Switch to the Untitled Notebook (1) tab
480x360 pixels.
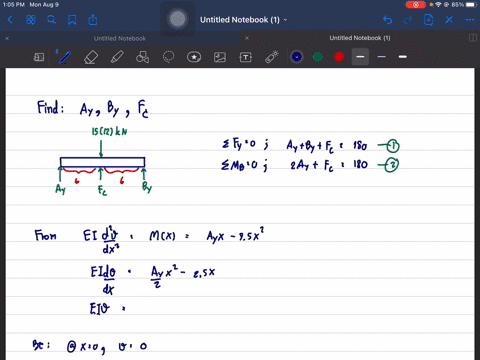[x=360, y=38]
